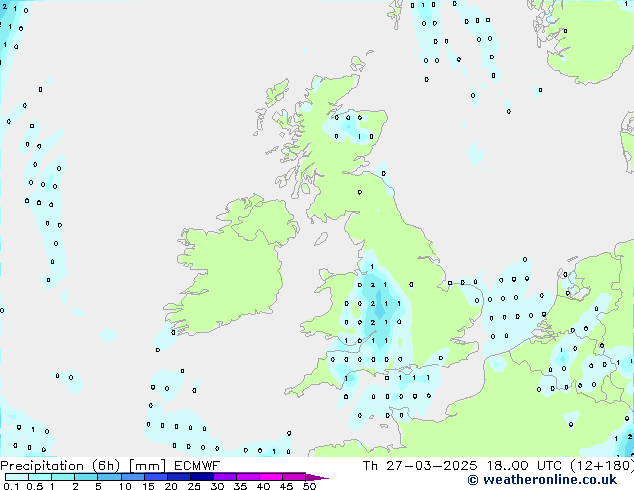Select the 30–35 mm purple legend swatch
The height and width of the screenshot is (490, 634).
[224, 477]
